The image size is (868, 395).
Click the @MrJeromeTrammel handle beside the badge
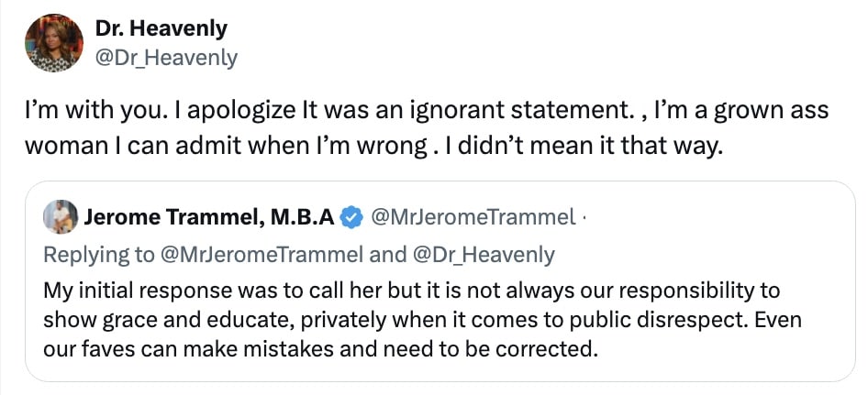[471, 218]
